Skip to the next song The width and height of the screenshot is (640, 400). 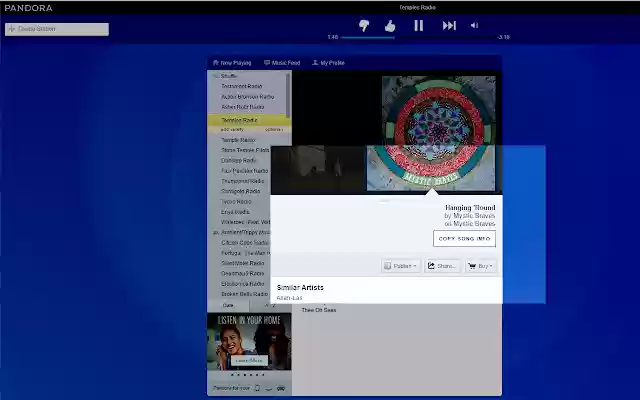449,26
